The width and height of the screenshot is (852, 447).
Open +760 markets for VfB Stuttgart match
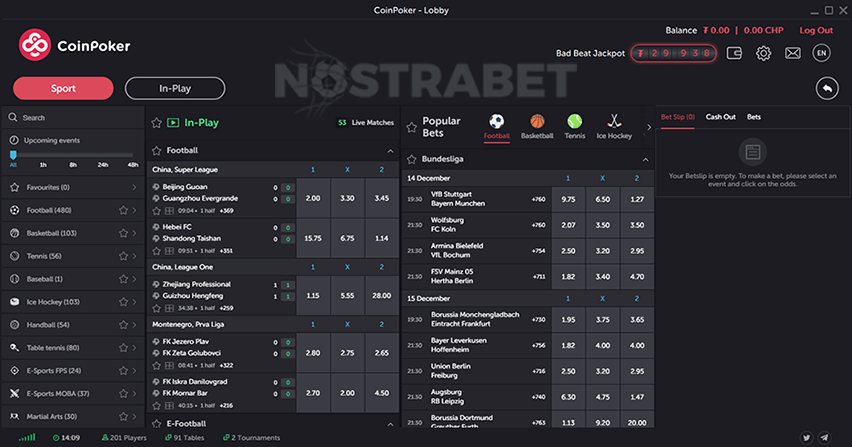538,199
